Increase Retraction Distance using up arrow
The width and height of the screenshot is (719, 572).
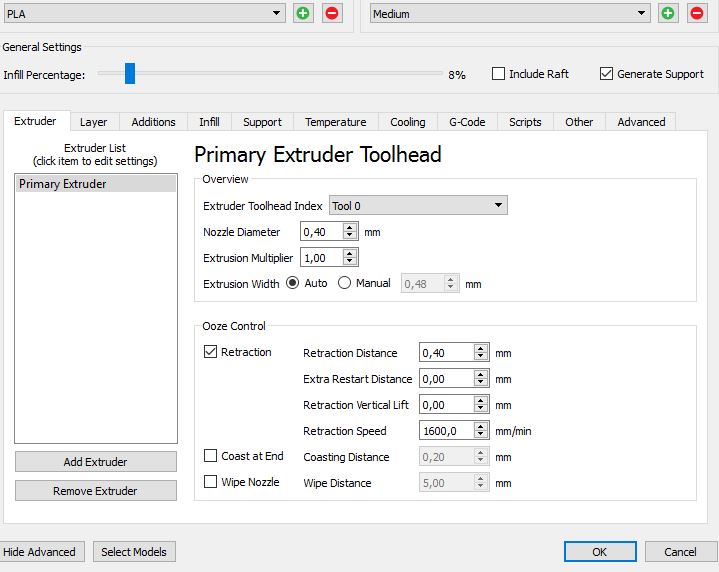tap(481, 348)
